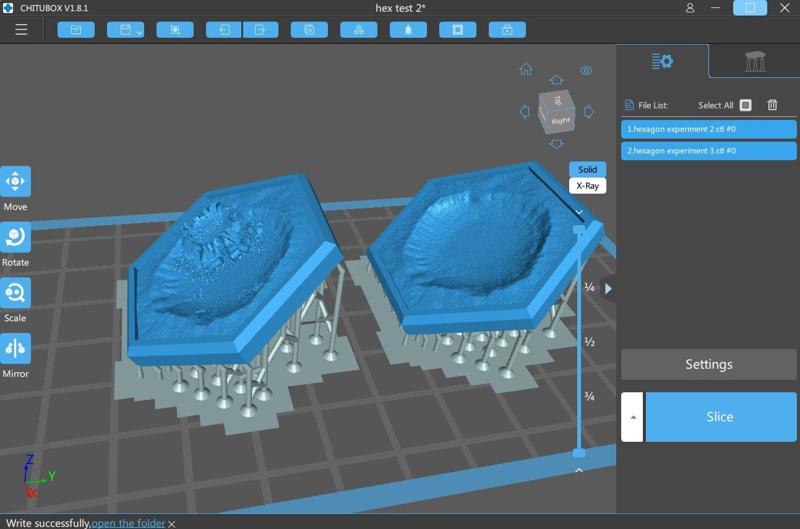Viewport: 800px width, 529px height.
Task: Reset view with the home icon
Action: click(x=526, y=69)
